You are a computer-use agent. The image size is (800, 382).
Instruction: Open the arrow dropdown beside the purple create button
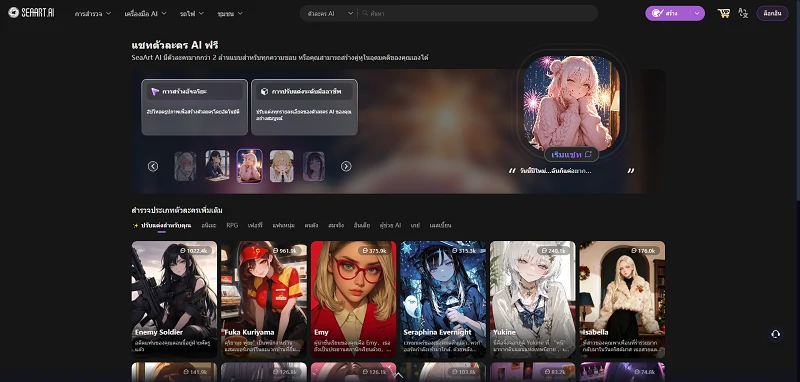tap(697, 13)
